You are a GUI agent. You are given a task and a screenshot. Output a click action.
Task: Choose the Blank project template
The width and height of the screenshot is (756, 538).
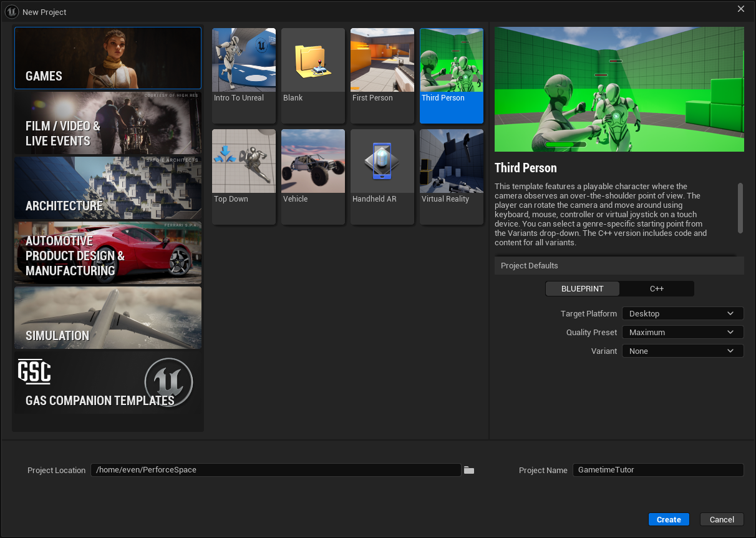(x=313, y=75)
